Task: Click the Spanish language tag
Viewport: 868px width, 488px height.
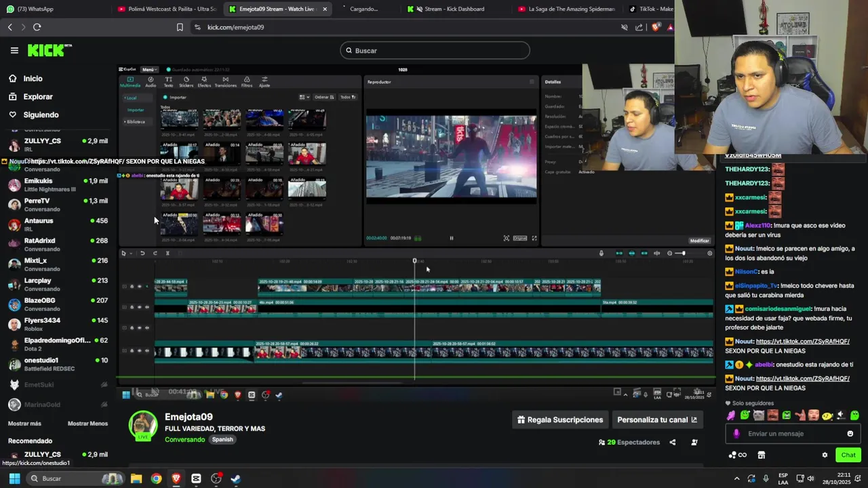Action: (222, 440)
